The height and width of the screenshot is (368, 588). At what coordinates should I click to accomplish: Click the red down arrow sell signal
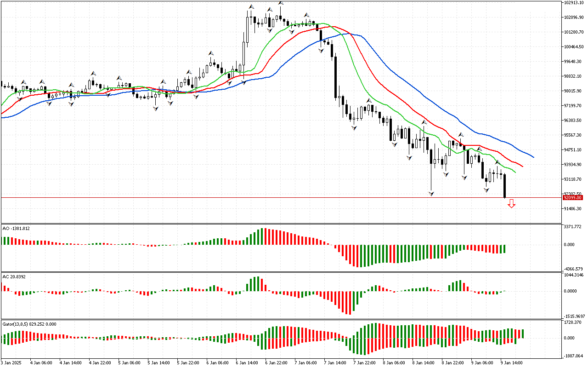coord(511,204)
